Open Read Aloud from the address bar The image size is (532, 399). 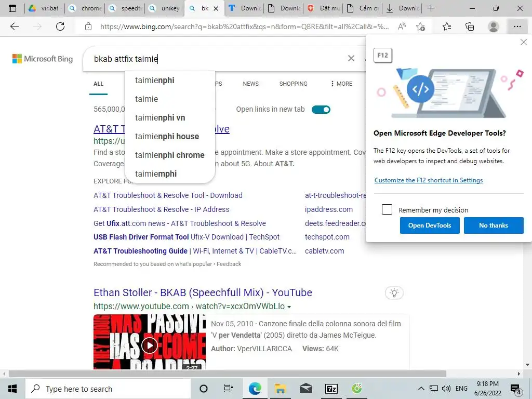402,26
